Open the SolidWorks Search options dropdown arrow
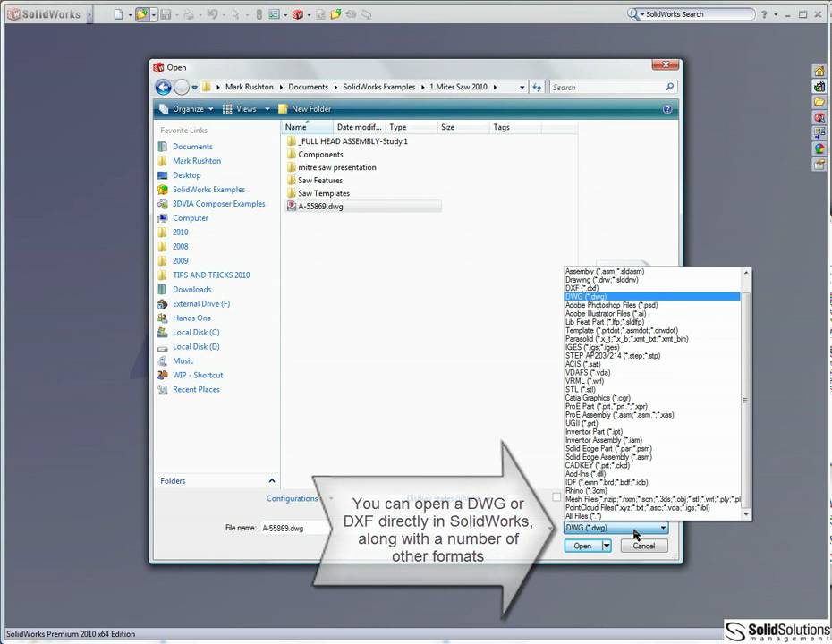The height and width of the screenshot is (644, 832). coord(641,14)
